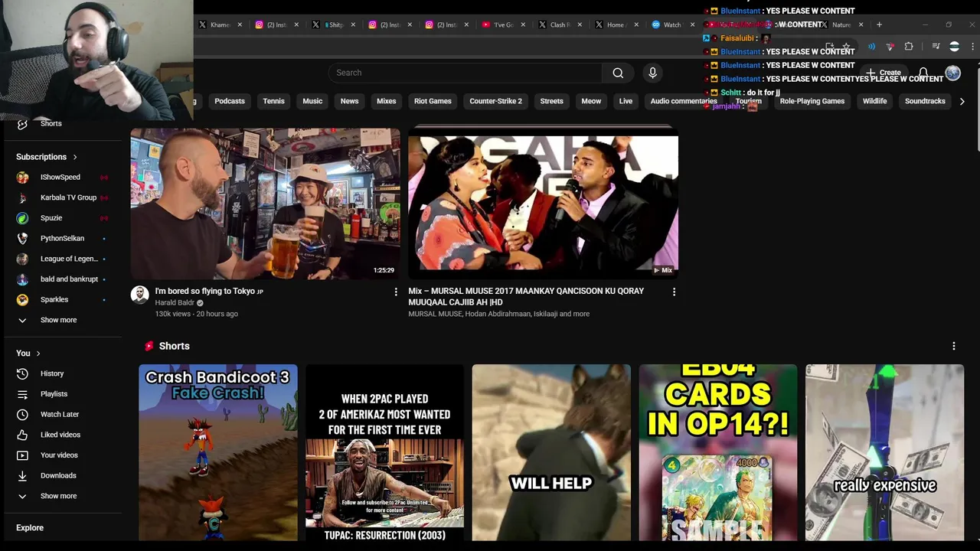
Task: Select the Streets filter chip
Action: [x=551, y=101]
